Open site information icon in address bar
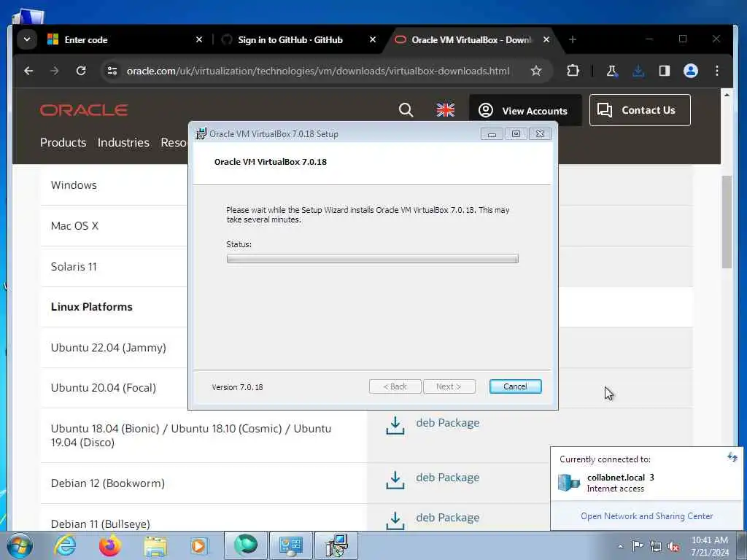This screenshot has height=560, width=747. 112,71
